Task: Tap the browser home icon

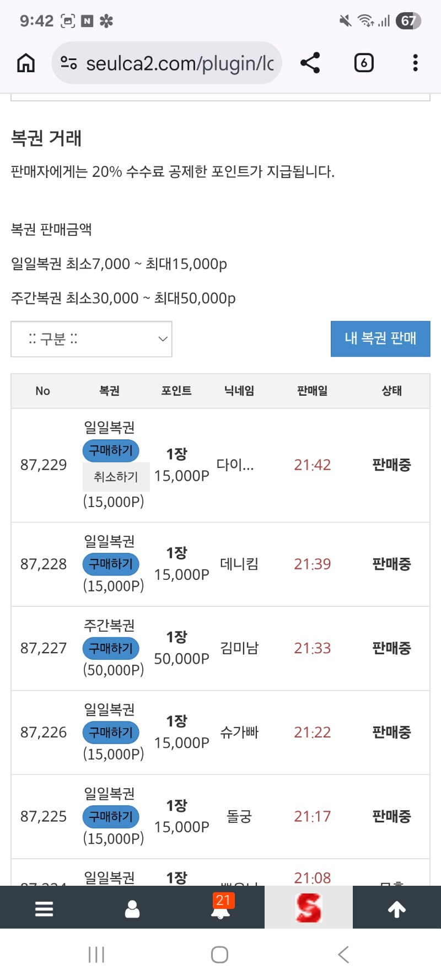Action: click(x=26, y=63)
